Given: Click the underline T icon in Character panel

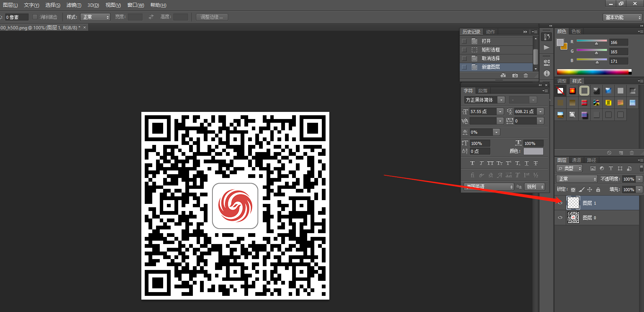Looking at the screenshot, I should pos(526,163).
